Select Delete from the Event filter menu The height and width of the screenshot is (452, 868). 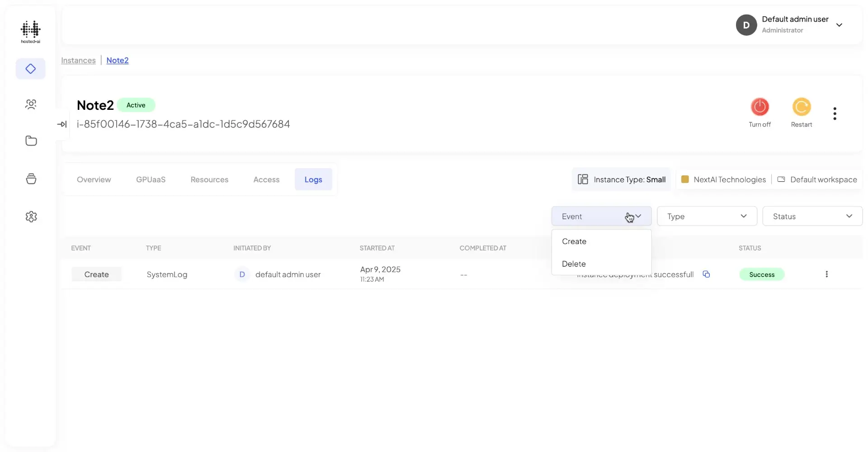tap(574, 264)
